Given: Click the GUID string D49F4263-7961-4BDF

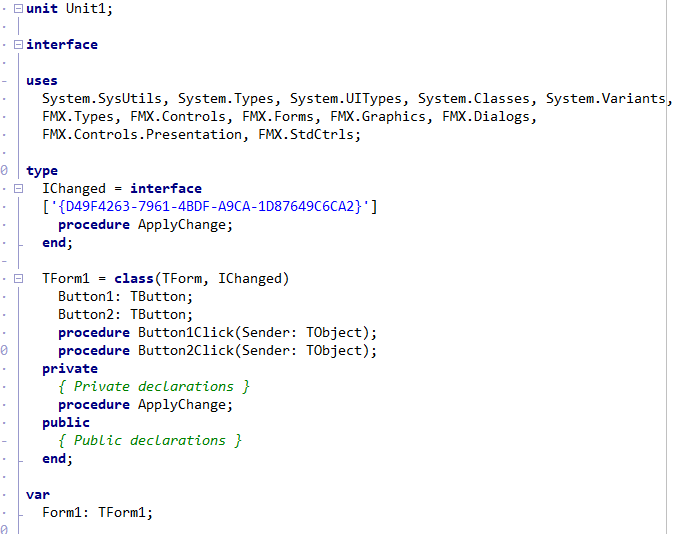Looking at the screenshot, I should [210, 206].
